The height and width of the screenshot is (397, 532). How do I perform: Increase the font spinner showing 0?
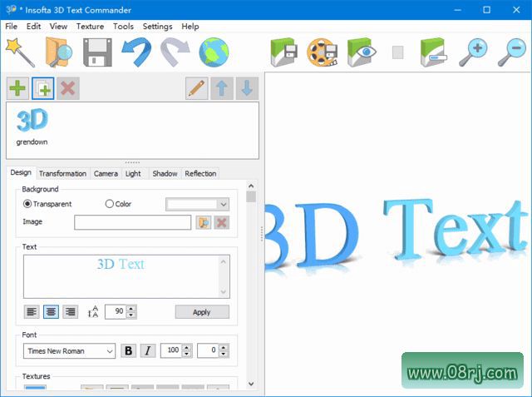(224, 347)
